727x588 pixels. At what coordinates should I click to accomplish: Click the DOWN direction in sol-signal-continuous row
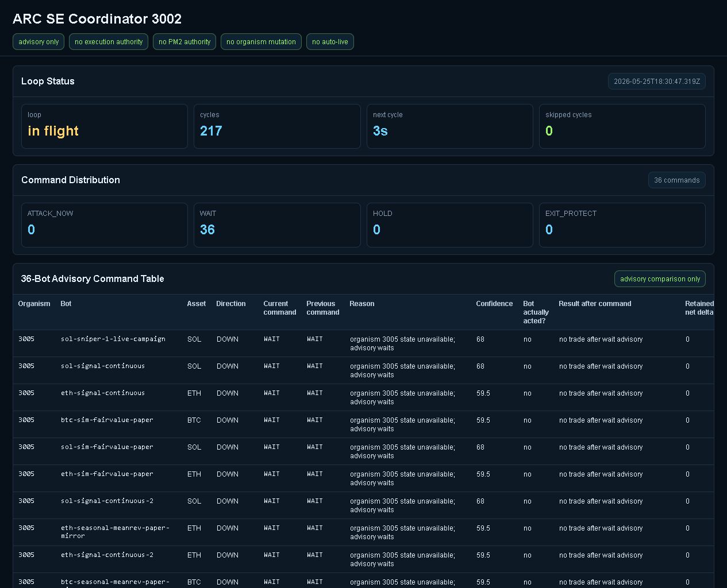tap(228, 366)
